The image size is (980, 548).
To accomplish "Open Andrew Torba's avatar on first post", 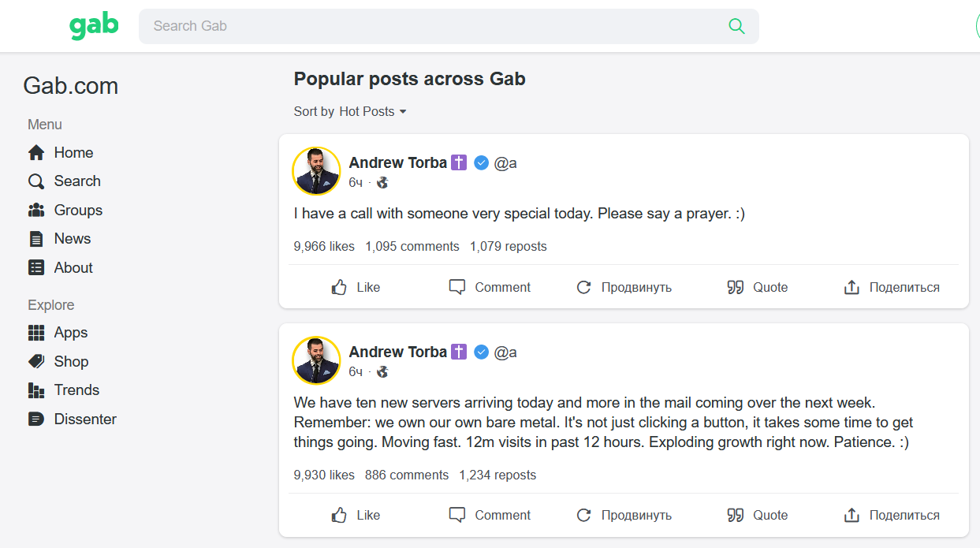I will (316, 171).
